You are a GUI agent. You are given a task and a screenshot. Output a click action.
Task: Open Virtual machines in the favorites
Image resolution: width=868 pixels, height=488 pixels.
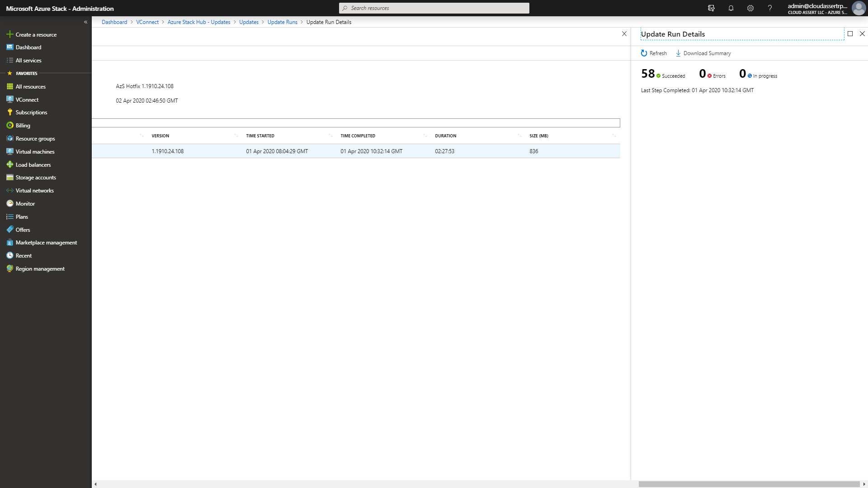[35, 152]
